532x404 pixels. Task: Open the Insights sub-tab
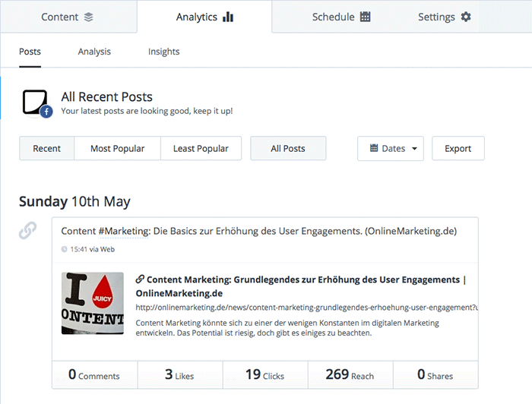coord(164,52)
